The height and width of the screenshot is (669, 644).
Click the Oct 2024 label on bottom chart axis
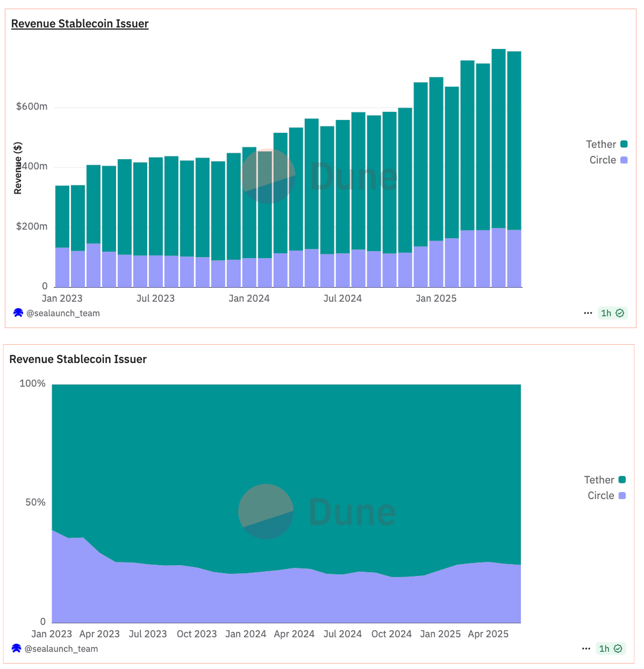(x=391, y=634)
